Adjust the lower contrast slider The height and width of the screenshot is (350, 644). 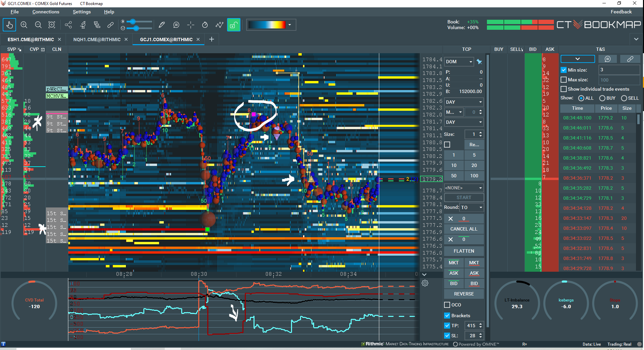[136, 28]
